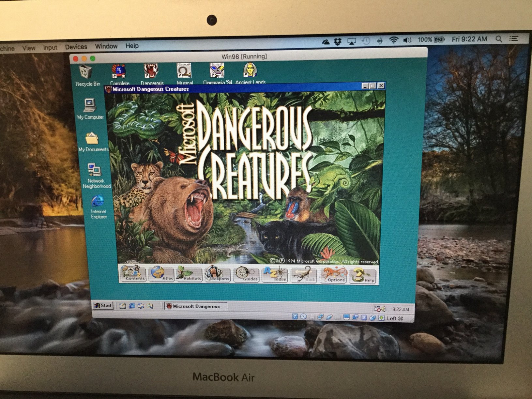Maximize the Dangerous Creatures window
This screenshot has height=399, width=532.
click(372, 86)
